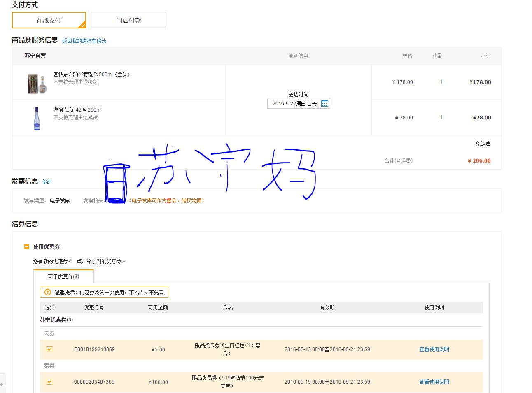The image size is (532, 393).
Task: Click the 送达时间 label
Action: tap(298, 94)
